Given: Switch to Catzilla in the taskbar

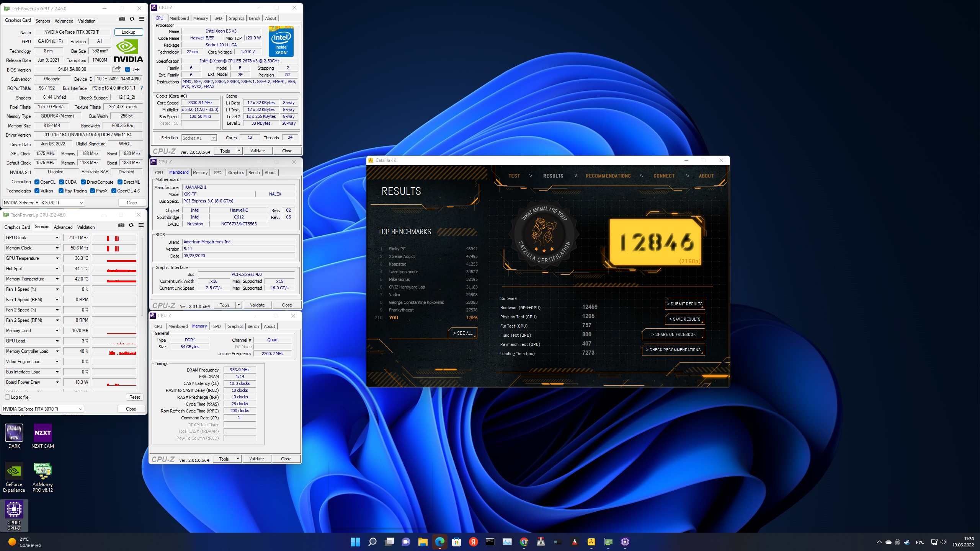Looking at the screenshot, I should coord(591,542).
